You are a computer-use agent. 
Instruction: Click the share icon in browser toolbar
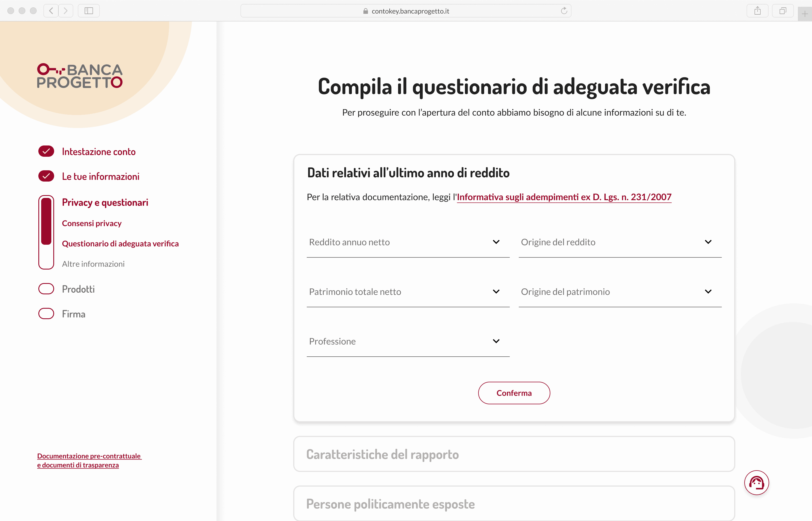point(757,11)
